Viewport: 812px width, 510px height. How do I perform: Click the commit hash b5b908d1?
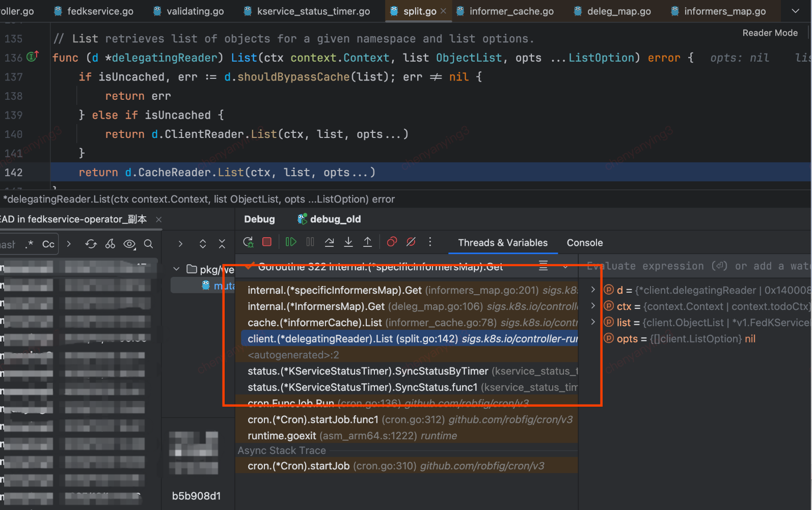(196, 496)
